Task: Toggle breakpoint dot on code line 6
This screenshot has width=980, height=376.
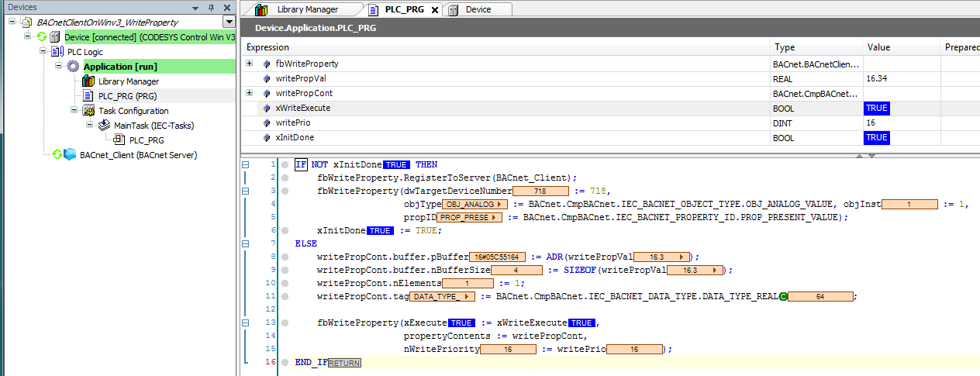Action: (x=286, y=231)
